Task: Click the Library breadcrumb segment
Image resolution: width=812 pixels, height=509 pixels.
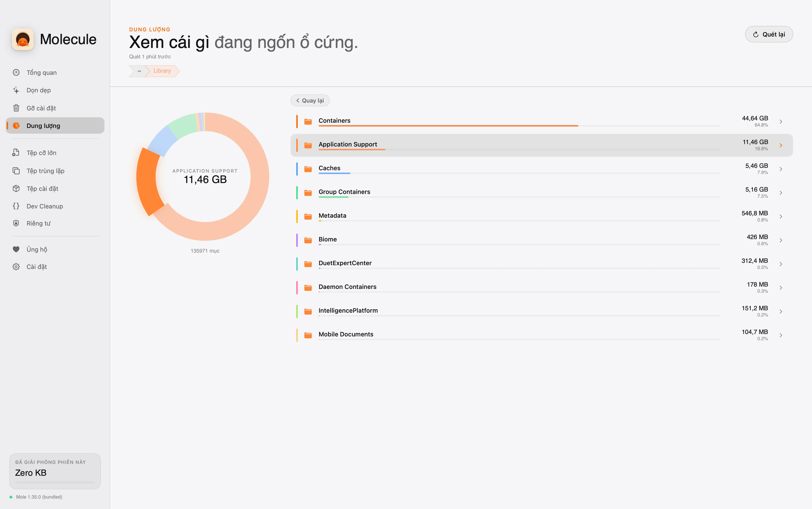Action: point(162,71)
